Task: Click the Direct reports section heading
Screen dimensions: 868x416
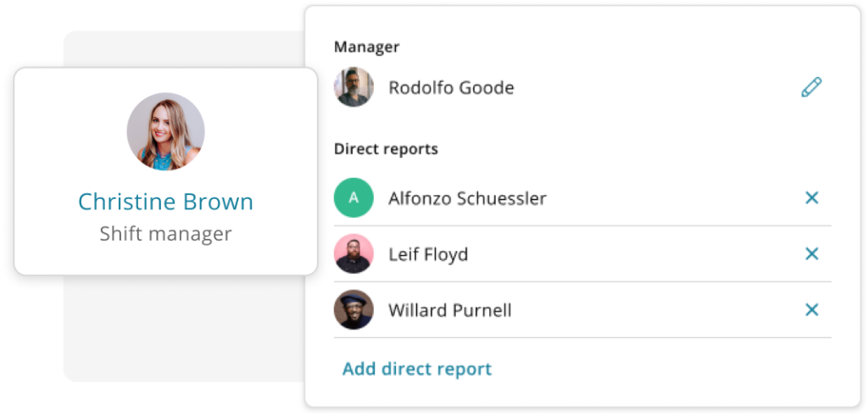Action: [386, 149]
